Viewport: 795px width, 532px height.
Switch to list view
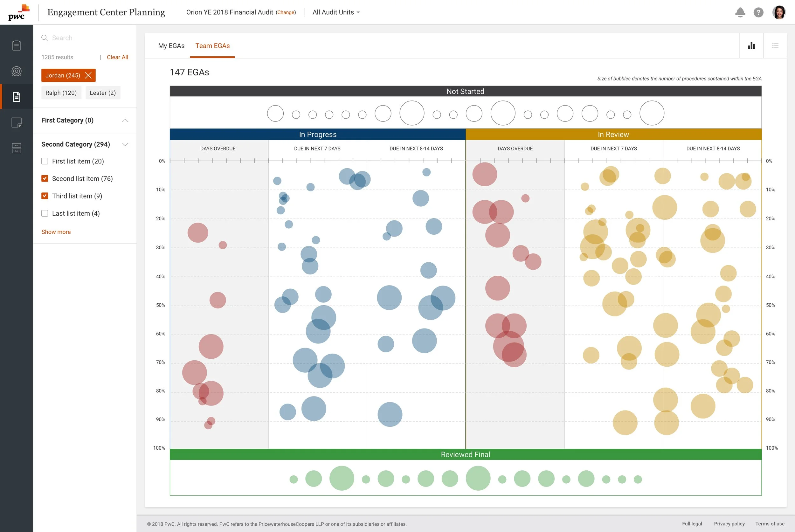pyautogui.click(x=775, y=45)
